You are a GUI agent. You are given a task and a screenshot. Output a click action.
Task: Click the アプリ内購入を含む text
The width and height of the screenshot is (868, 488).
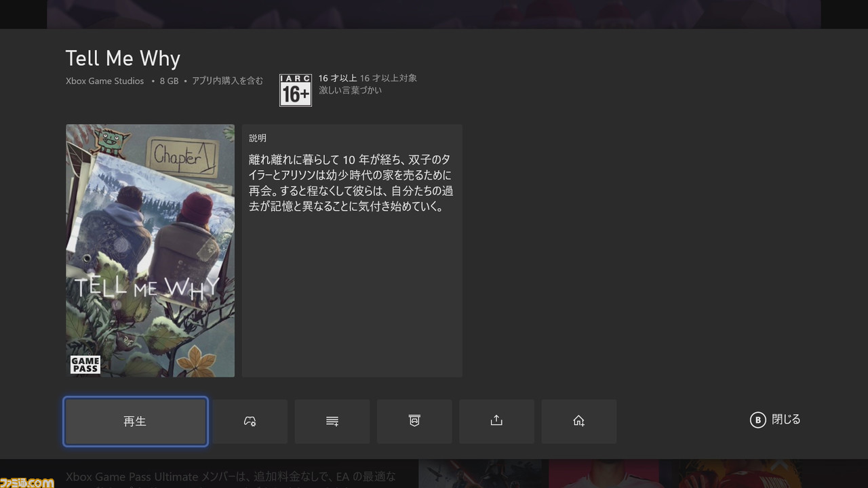(227, 81)
